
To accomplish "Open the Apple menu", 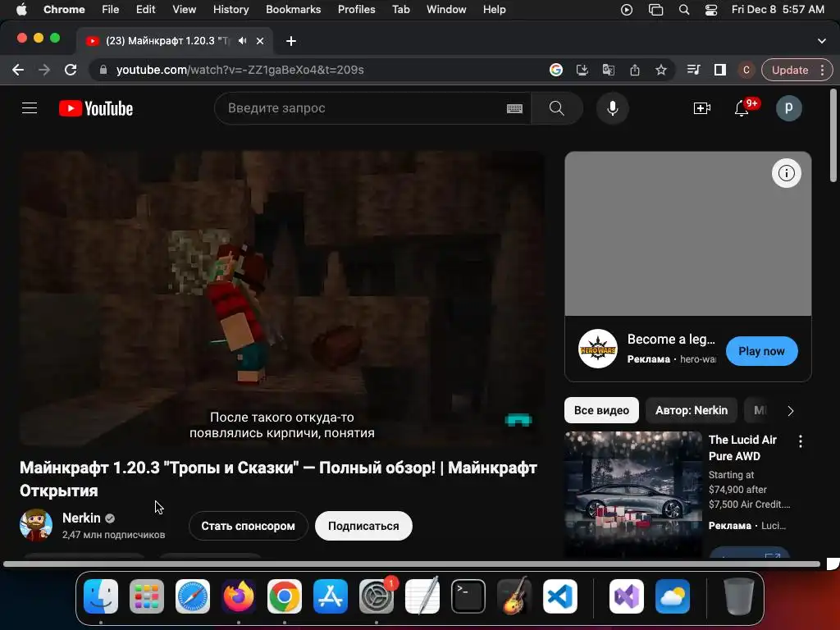I will (x=21, y=9).
